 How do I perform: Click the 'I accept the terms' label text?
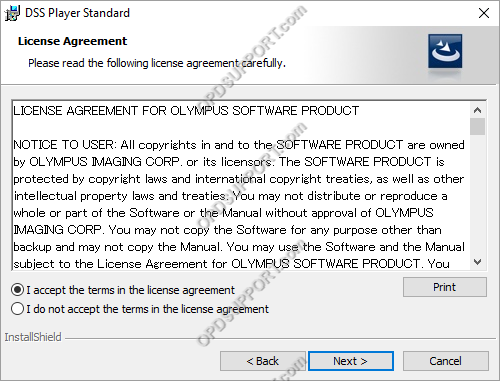click(x=131, y=290)
